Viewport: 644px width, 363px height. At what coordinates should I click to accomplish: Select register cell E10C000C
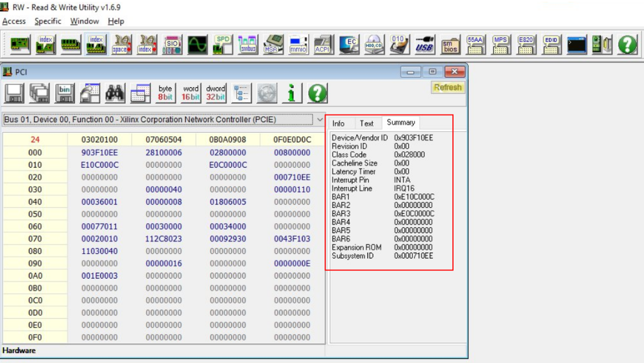point(100,165)
